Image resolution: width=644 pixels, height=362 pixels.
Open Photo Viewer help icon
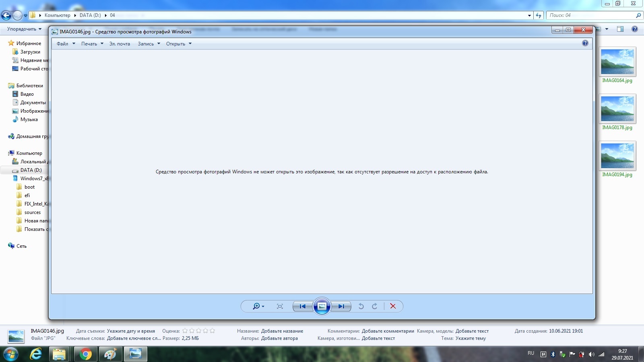click(x=585, y=43)
